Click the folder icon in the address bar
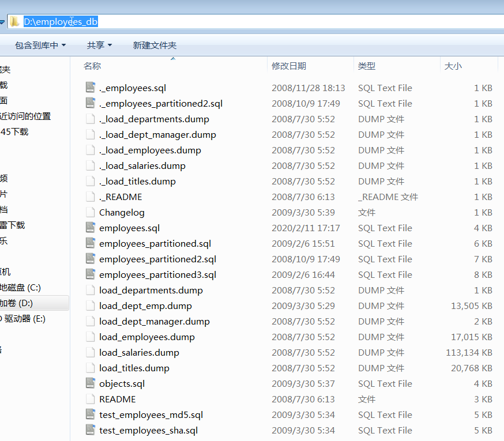The image size is (504, 441). coord(14,21)
